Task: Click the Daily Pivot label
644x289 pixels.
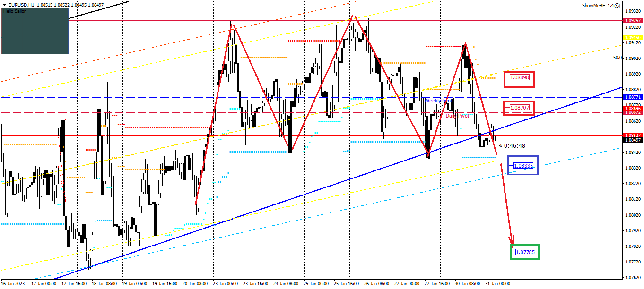Action: tap(457, 116)
